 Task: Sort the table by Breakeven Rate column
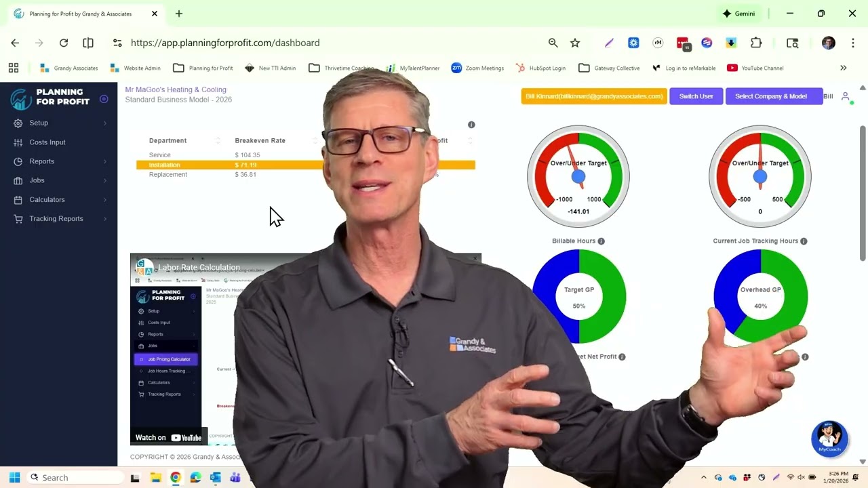tap(260, 140)
